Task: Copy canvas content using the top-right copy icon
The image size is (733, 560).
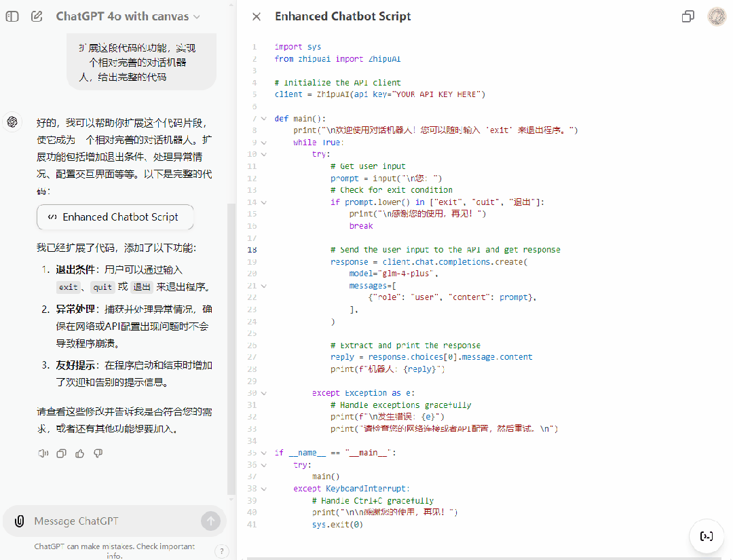Action: point(688,16)
